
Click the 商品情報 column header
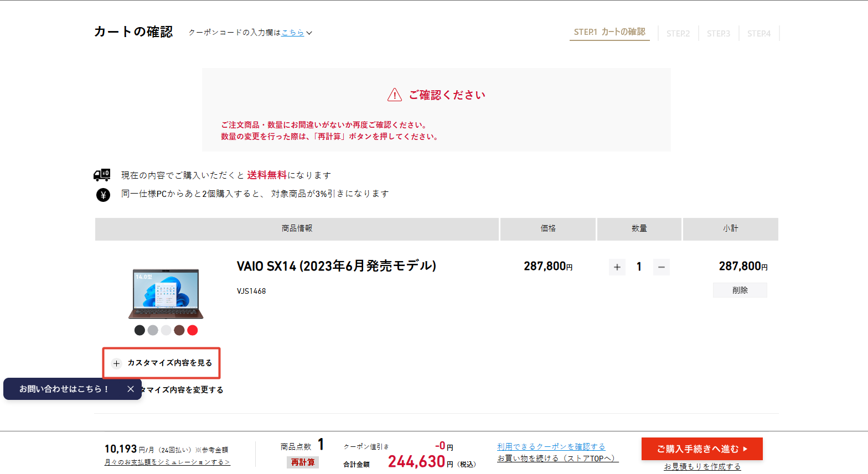click(x=297, y=228)
